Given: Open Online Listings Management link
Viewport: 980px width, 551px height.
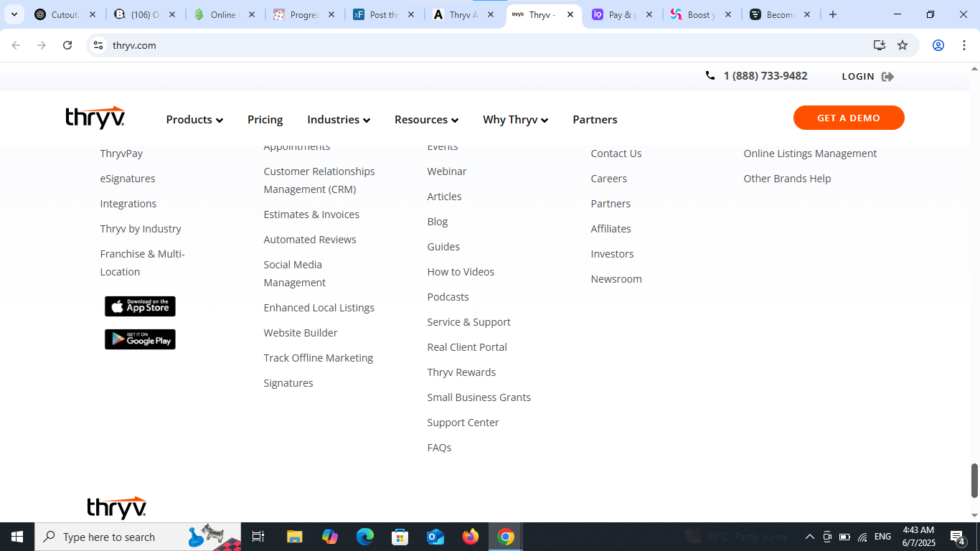Looking at the screenshot, I should coord(810,154).
